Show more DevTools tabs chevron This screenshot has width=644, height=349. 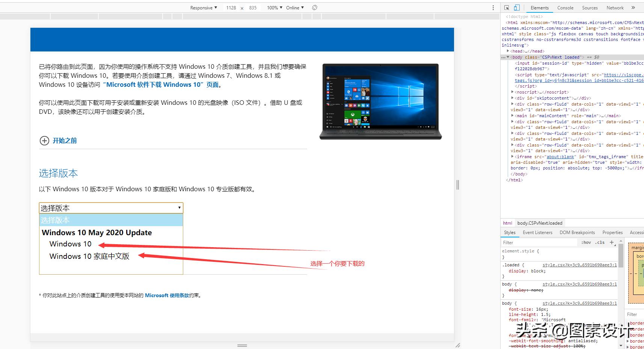tap(633, 8)
